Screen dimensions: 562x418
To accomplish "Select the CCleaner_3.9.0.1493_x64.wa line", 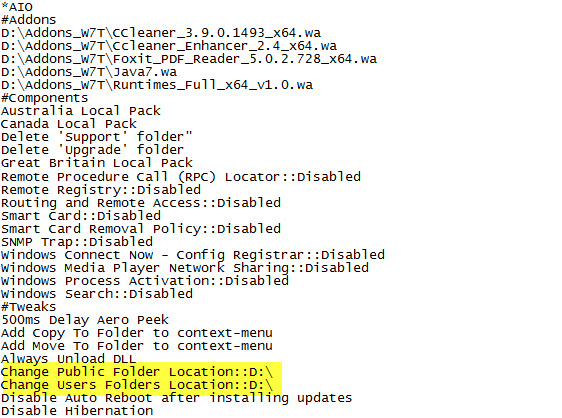I will click(161, 33).
